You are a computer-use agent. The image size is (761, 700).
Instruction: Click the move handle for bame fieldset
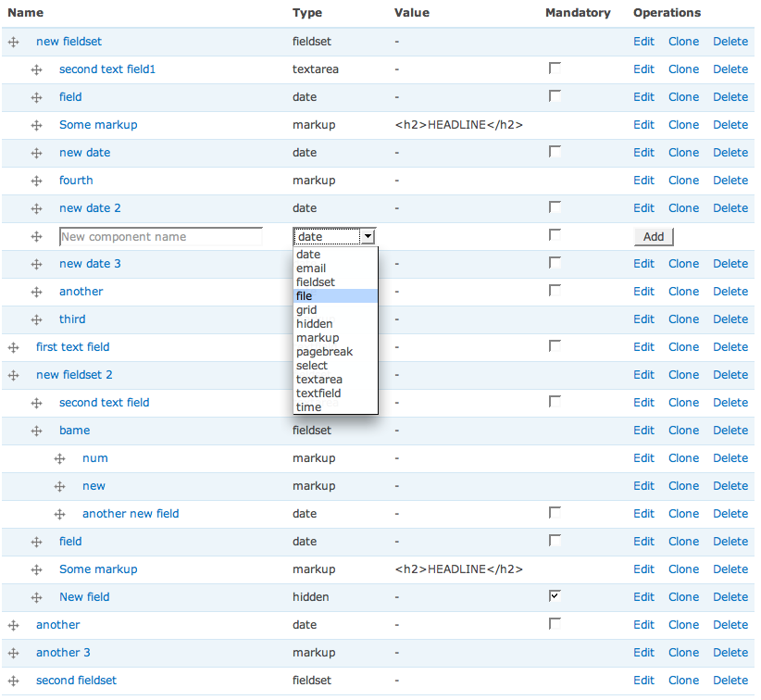(36, 431)
